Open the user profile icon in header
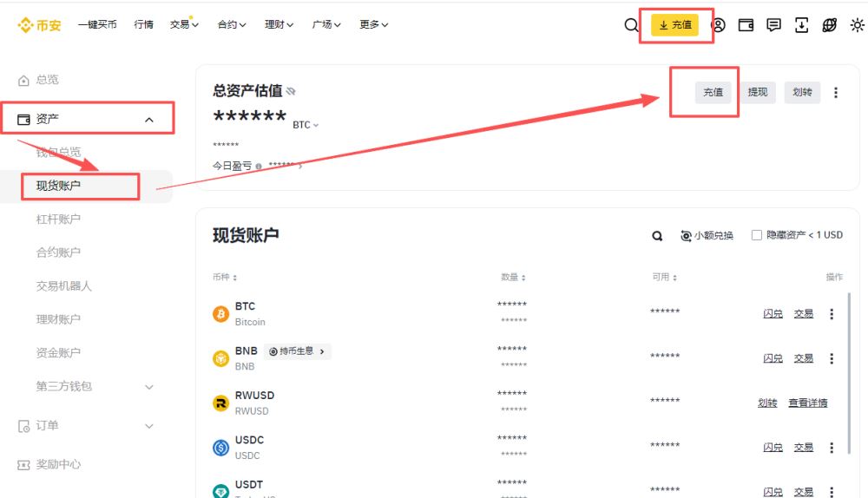This screenshot has height=498, width=868. click(719, 25)
